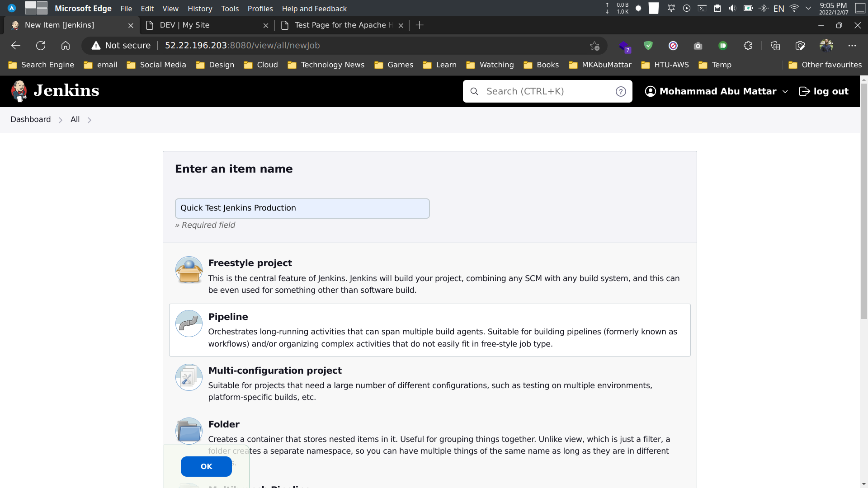Expand Mohammad Abu Mattar user dropdown
Viewport: 868px width, 488px height.
pyautogui.click(x=785, y=92)
